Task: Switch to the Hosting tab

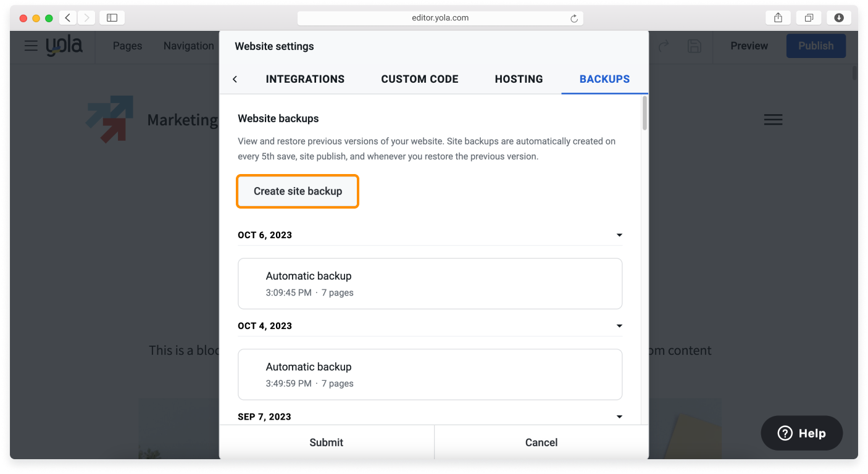Action: (x=519, y=79)
